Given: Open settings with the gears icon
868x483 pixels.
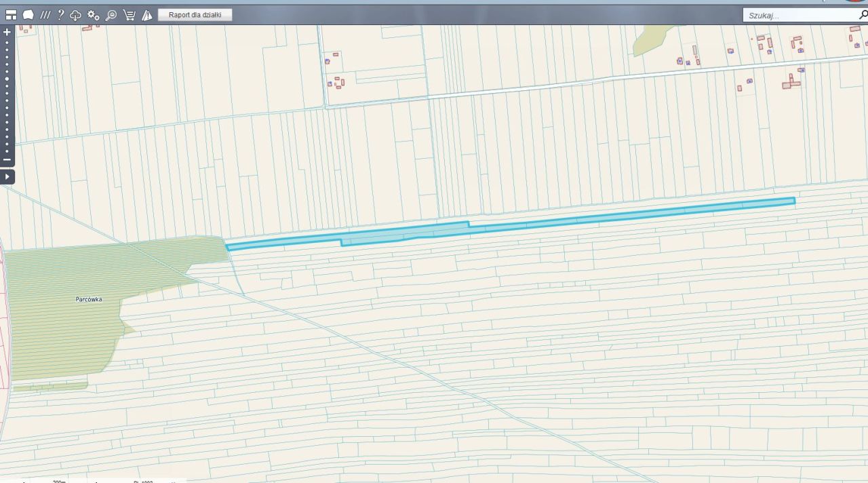Looking at the screenshot, I should click(94, 15).
